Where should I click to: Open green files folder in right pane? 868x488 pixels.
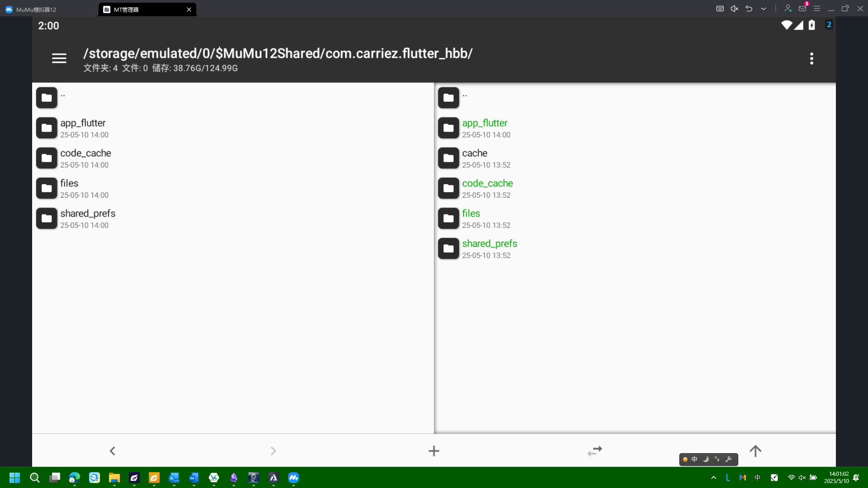(x=635, y=218)
